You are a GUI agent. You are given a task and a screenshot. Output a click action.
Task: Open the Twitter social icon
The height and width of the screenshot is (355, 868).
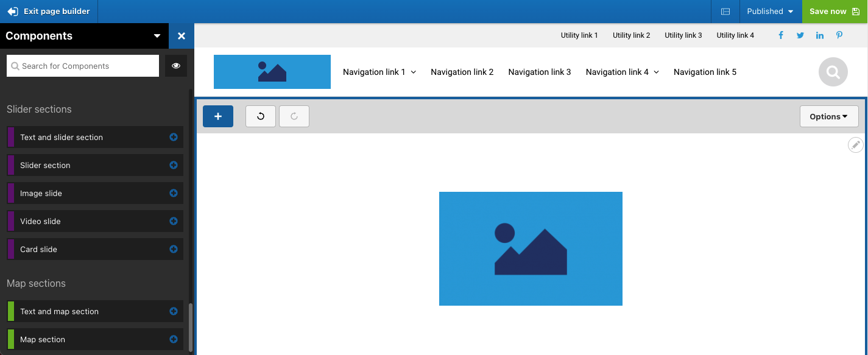[800, 35]
